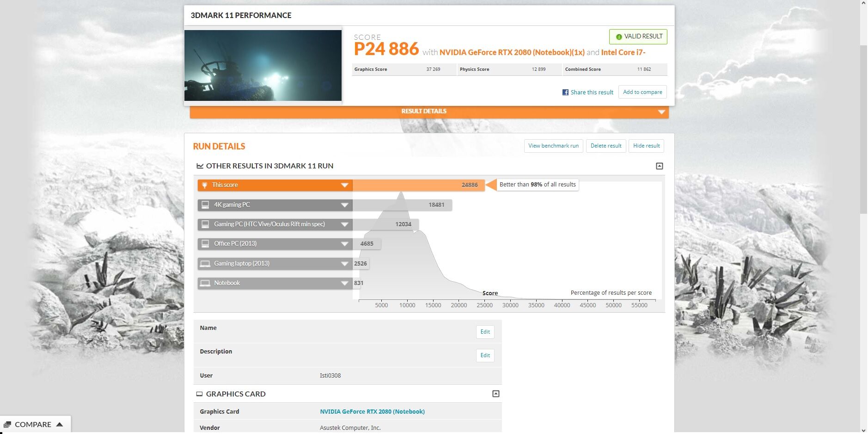Click the trophy icon on This score bar
Screen dimensions: 868x434
(x=205, y=185)
